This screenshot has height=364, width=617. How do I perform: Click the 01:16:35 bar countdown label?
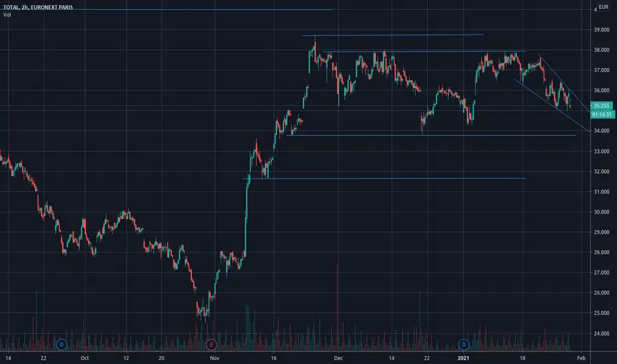[602, 114]
